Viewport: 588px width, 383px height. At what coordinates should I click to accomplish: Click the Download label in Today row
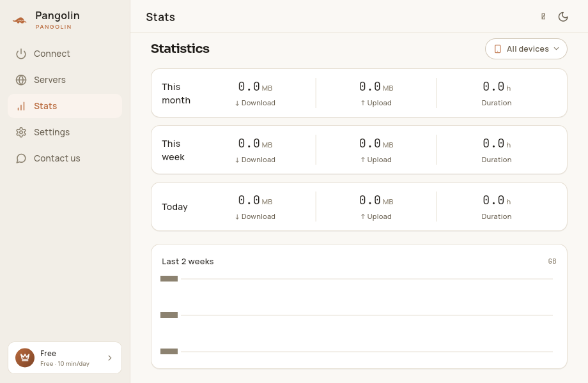[x=255, y=217]
